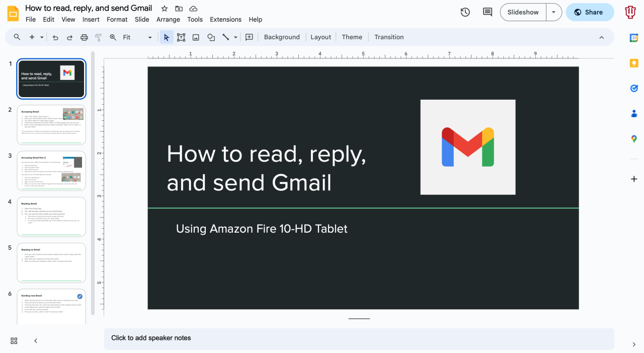Image resolution: width=644 pixels, height=353 pixels.
Task: Open the new slide layout dropdown arrow
Action: click(42, 37)
